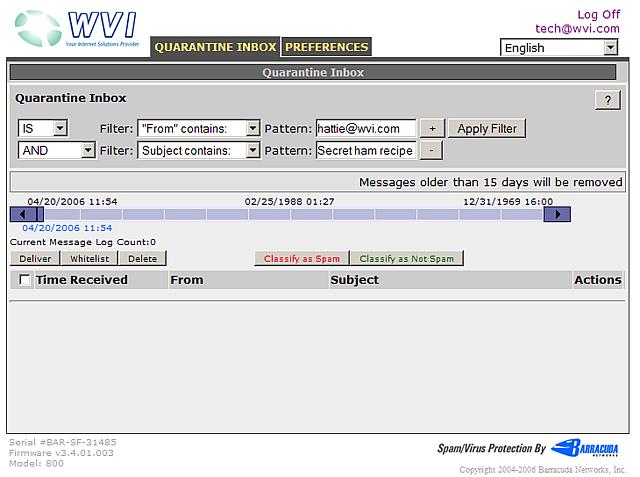Add a filter row with plus button
640x477 pixels.
pos(432,129)
